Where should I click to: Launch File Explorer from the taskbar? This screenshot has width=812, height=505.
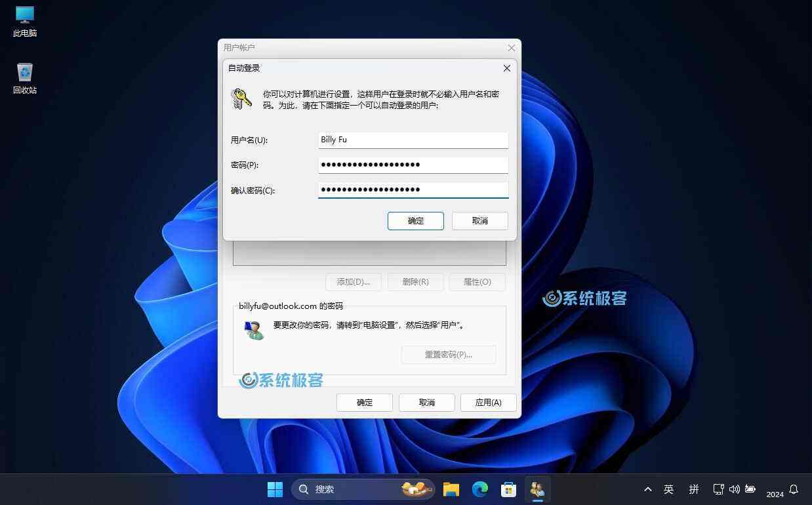(x=451, y=489)
